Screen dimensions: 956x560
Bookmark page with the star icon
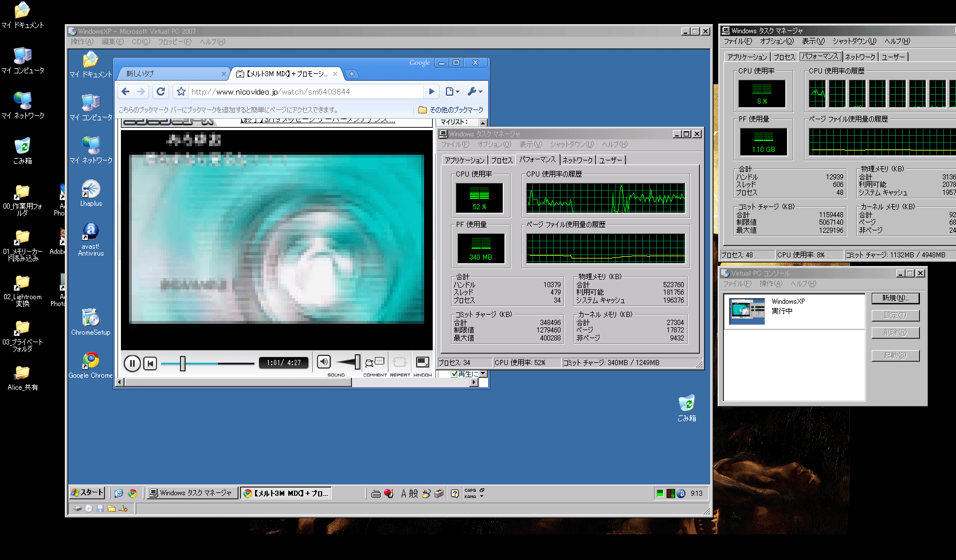[x=181, y=92]
